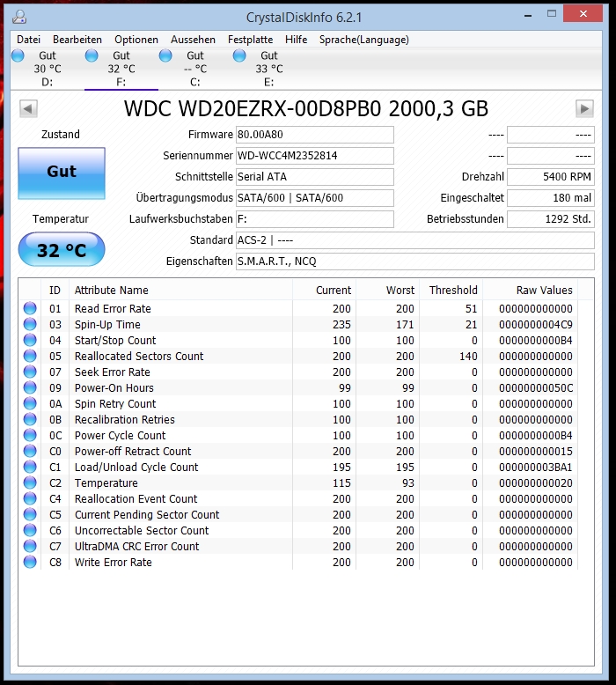This screenshot has width=616, height=685.
Task: Click the Eingeschaltet value 180 mal
Action: pyautogui.click(x=551, y=198)
